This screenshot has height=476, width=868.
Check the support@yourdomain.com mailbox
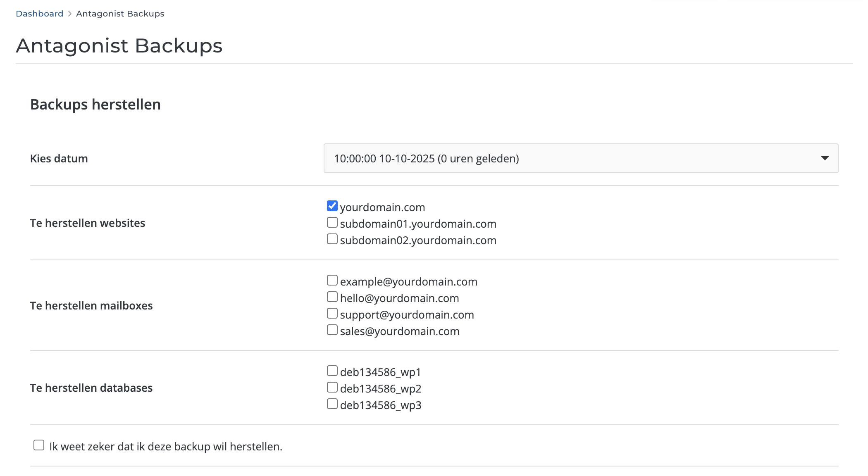(x=332, y=313)
